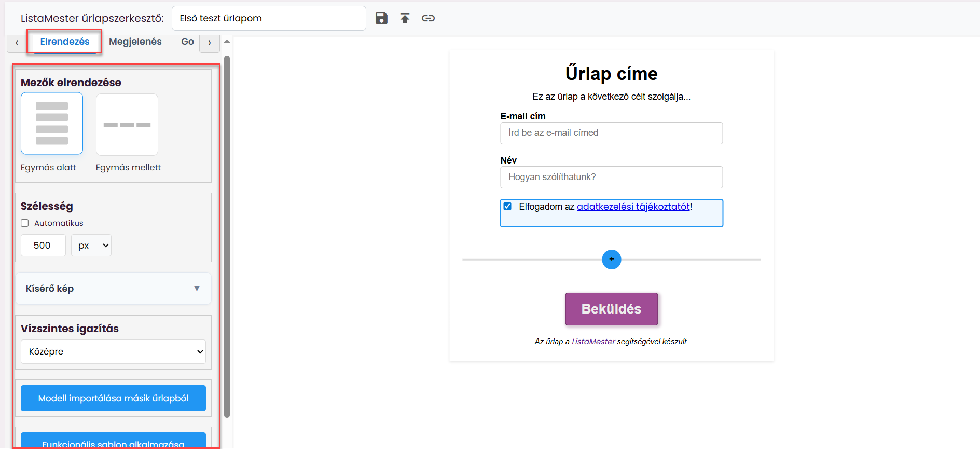Click Modell importálása másik űrlapból button
Screen dimensions: 980x449
[113, 398]
